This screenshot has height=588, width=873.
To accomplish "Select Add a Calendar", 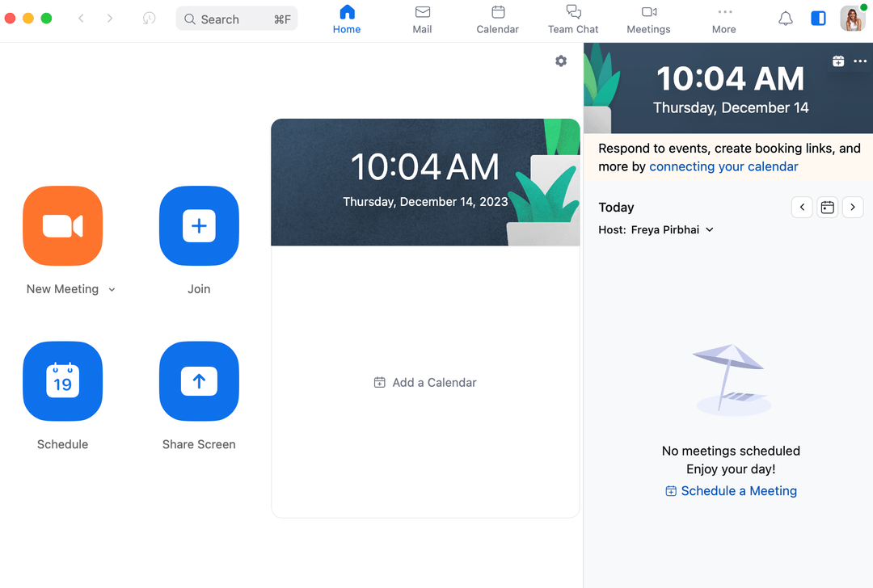I will [425, 382].
